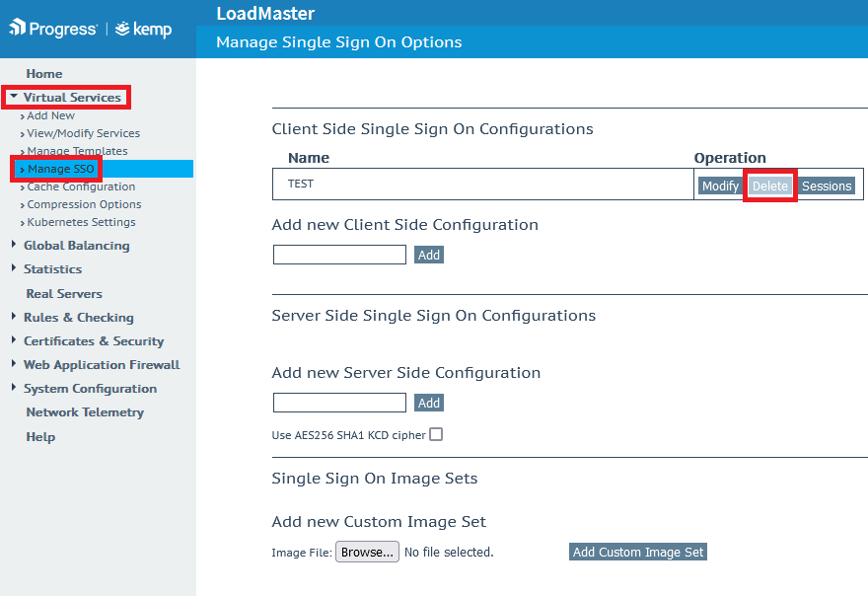Open Compression Options

(84, 204)
